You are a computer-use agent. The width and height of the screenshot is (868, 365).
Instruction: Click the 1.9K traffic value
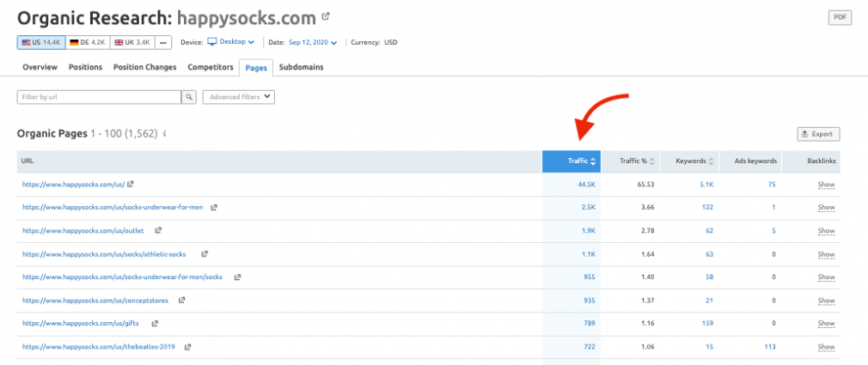589,231
